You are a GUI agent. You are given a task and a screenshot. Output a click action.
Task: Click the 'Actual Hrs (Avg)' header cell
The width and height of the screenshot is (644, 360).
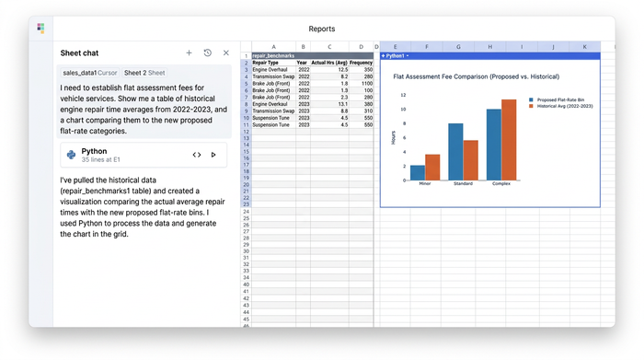[329, 63]
